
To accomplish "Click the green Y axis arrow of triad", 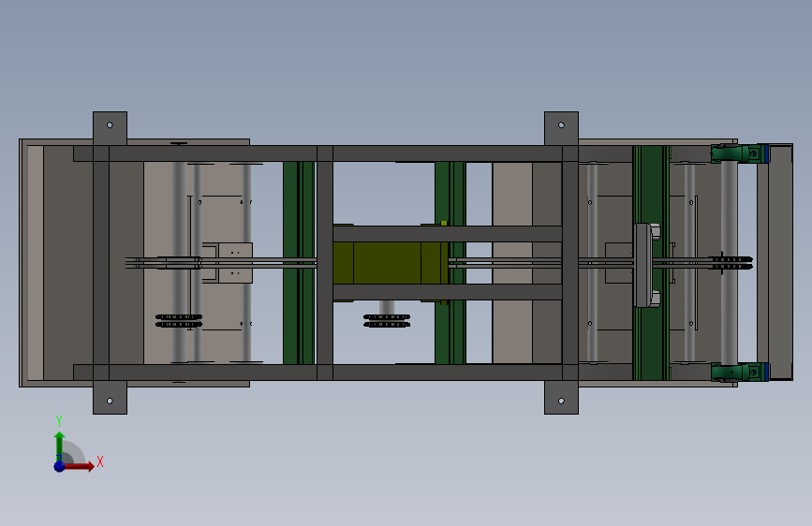I will [59, 445].
